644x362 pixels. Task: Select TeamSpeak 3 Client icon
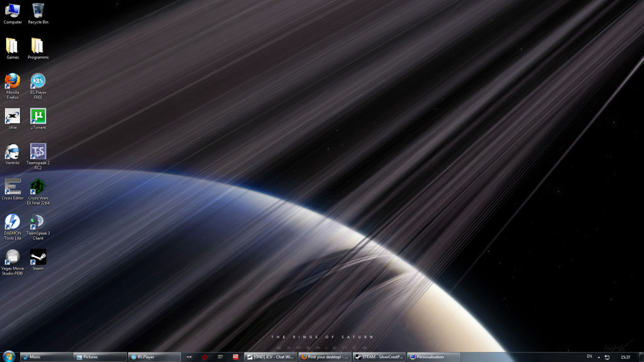[38, 222]
